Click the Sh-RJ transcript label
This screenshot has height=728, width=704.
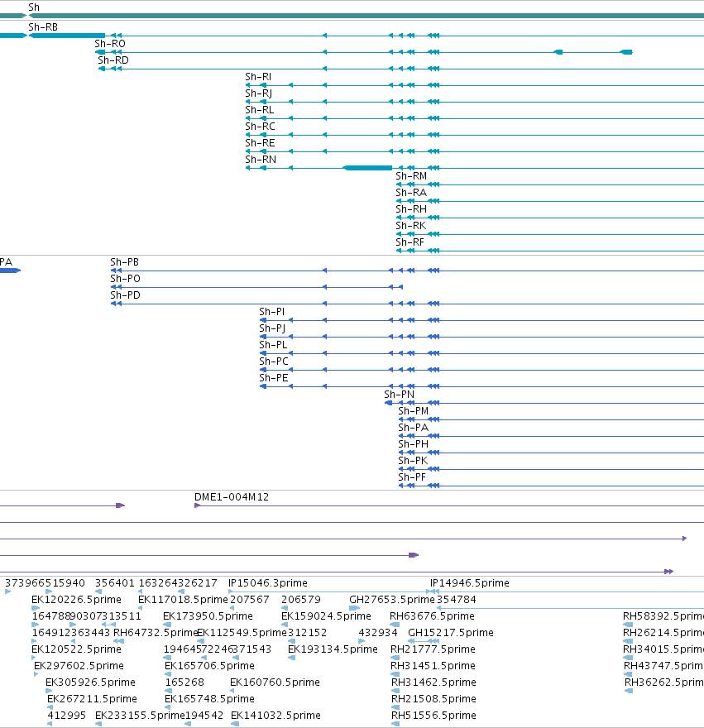(x=259, y=93)
